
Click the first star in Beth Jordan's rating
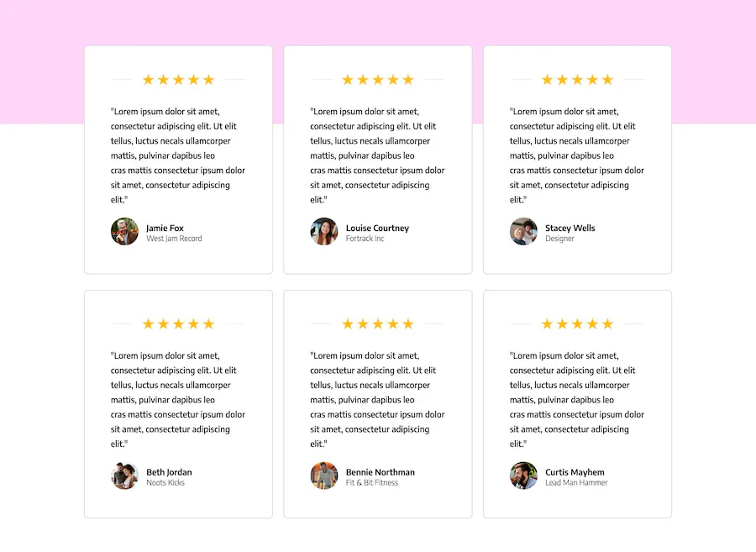148,324
